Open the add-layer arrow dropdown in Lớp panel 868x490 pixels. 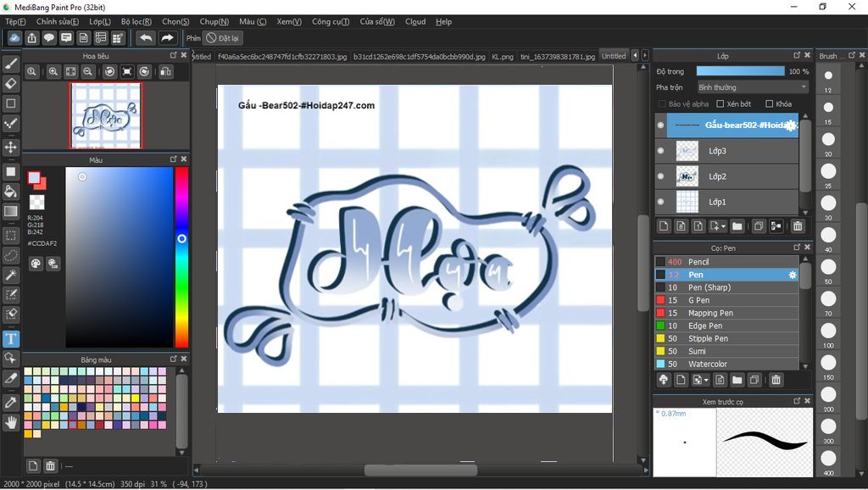pyautogui.click(x=717, y=226)
